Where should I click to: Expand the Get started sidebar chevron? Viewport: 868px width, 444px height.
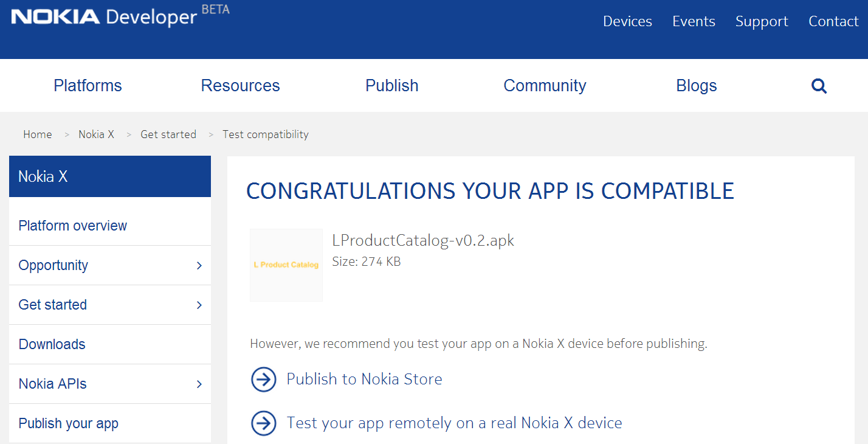(x=199, y=305)
